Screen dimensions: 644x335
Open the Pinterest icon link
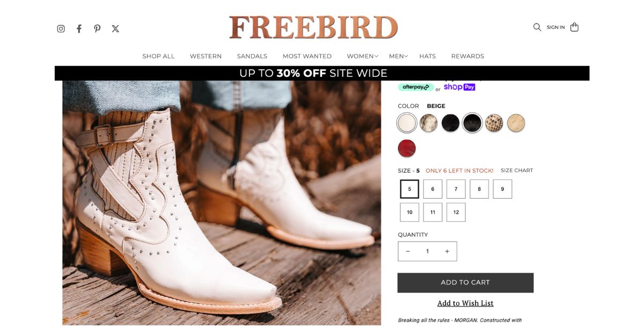pos(97,28)
